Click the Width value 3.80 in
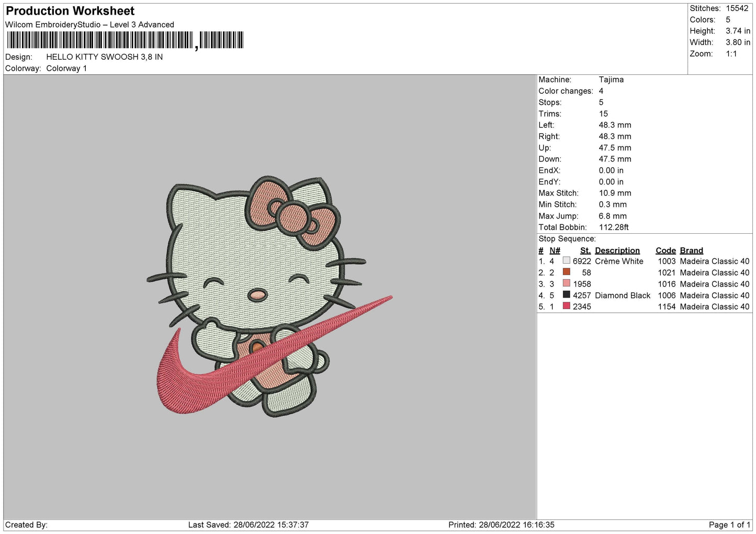 (738, 43)
